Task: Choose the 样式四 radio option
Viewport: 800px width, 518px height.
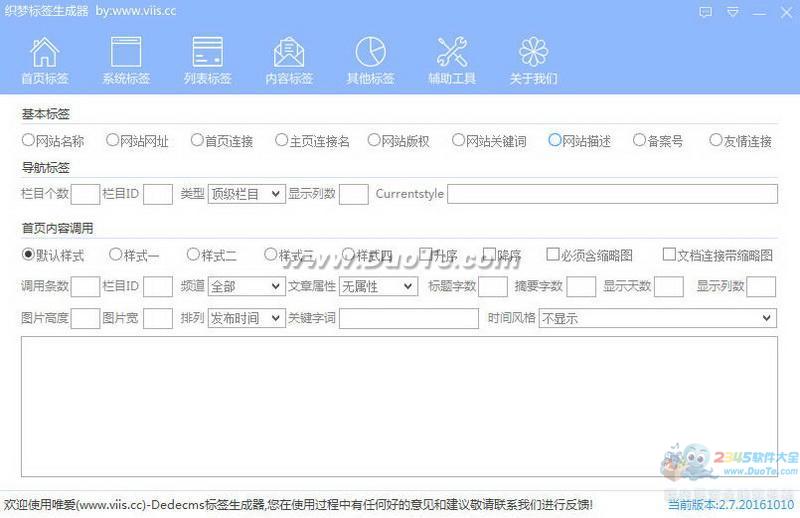Action: click(348, 254)
